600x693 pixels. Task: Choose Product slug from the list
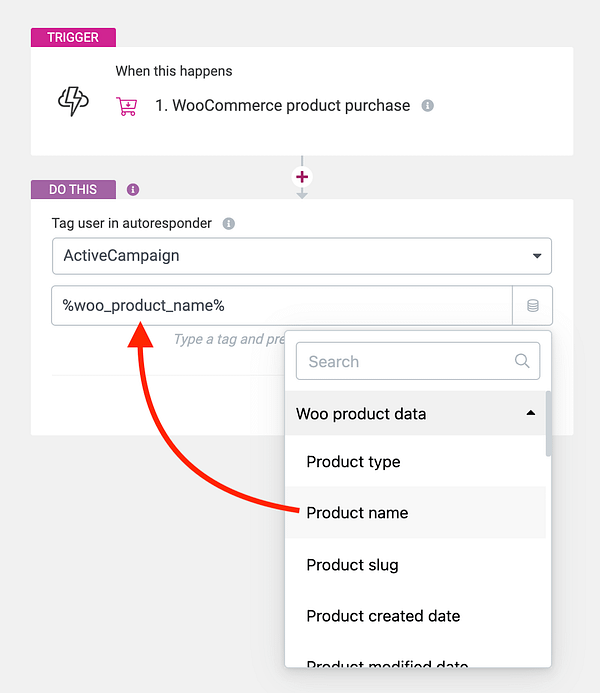[x=415, y=564]
